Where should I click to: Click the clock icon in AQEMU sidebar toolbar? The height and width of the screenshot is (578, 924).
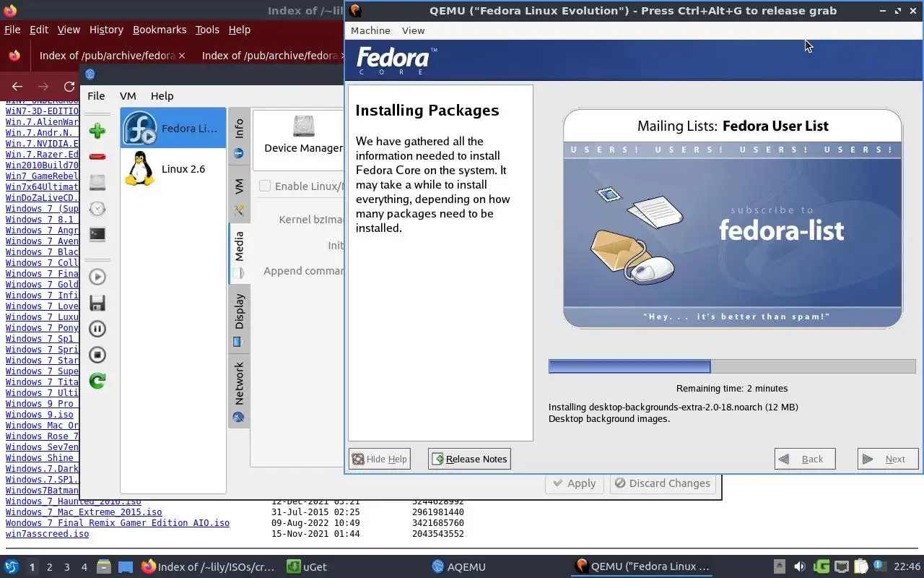pos(97,209)
